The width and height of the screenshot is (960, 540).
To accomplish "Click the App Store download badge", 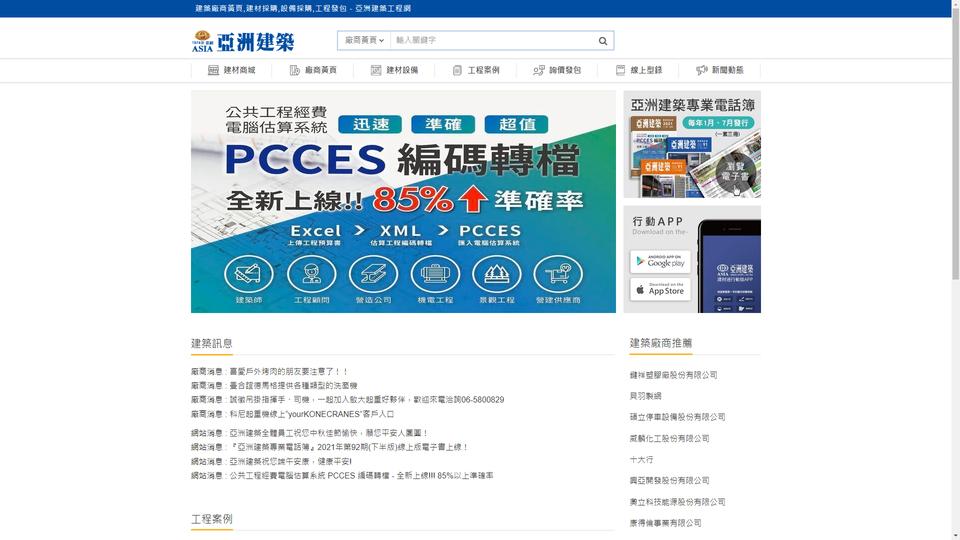I will 660,289.
